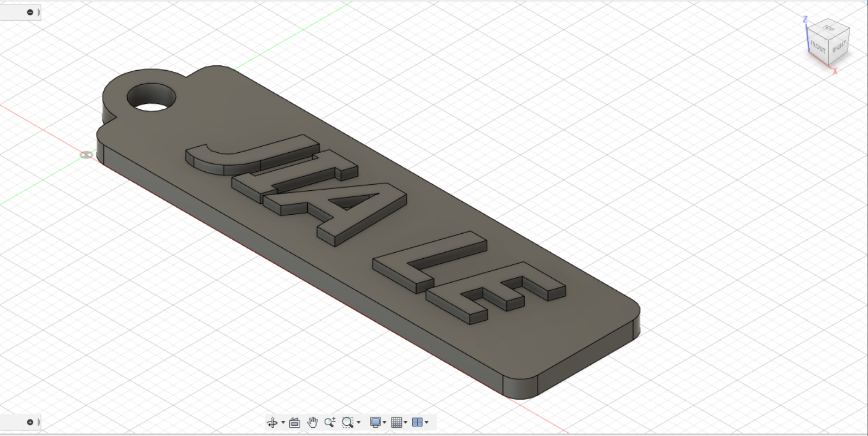Screen dimensions: 868x436
Task: Select the Pan hand tool
Action: (312, 422)
